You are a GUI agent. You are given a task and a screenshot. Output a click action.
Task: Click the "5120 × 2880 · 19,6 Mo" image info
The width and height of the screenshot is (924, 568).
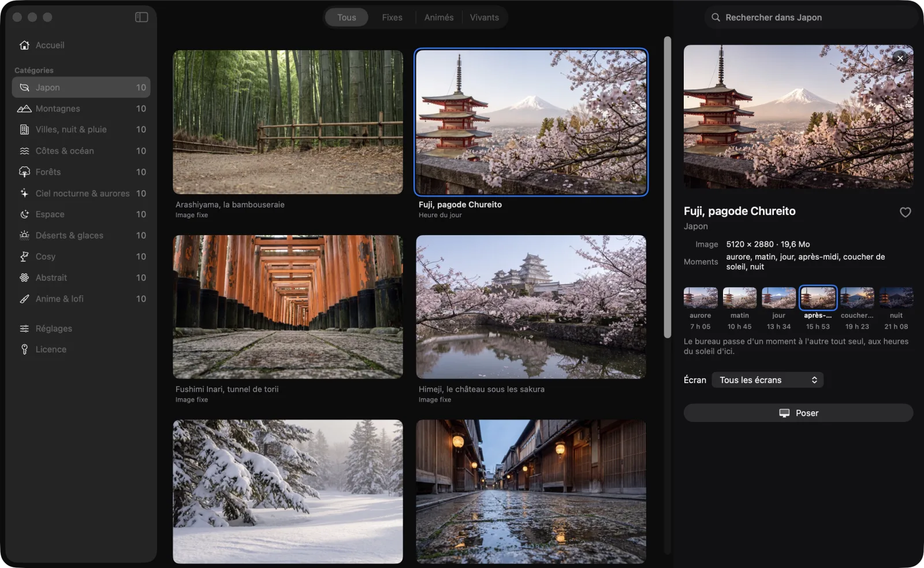point(768,244)
